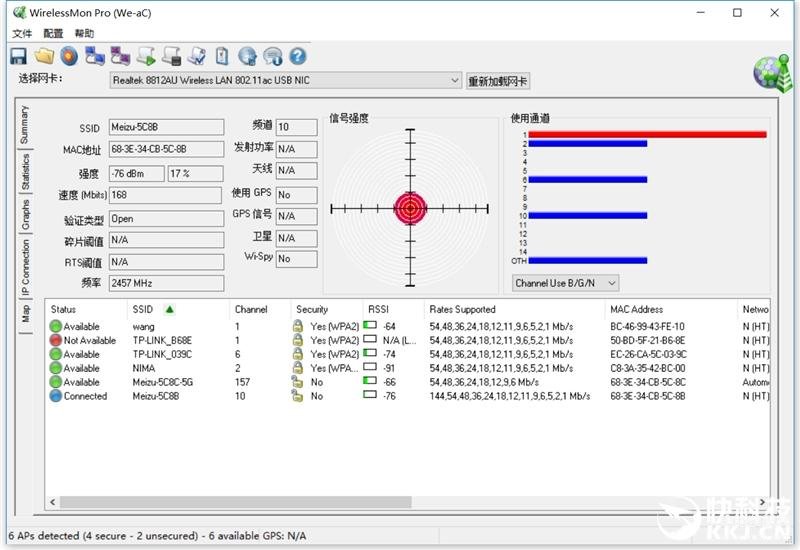The width and height of the screenshot is (800, 550).
Task: Open the 配置 menu
Action: (x=53, y=34)
